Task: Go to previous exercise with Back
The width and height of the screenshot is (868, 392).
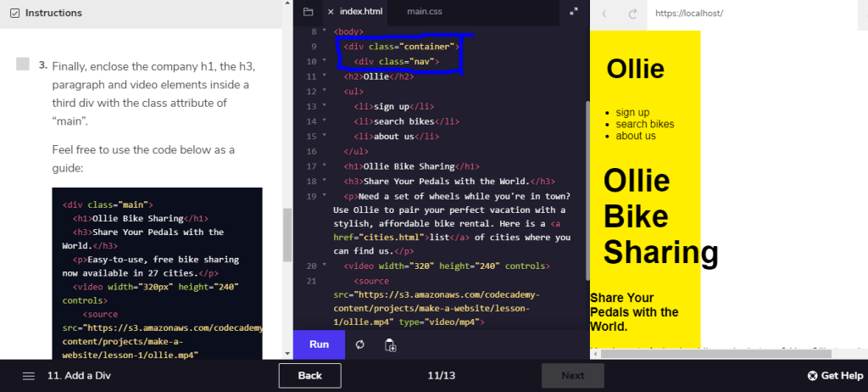Action: [309, 376]
